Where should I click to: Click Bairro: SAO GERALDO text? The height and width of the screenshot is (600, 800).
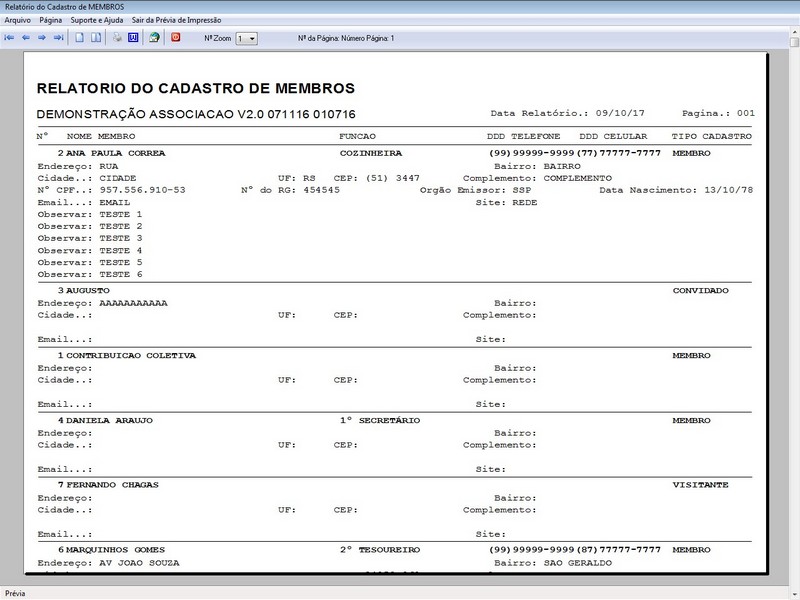pyautogui.click(x=553, y=563)
